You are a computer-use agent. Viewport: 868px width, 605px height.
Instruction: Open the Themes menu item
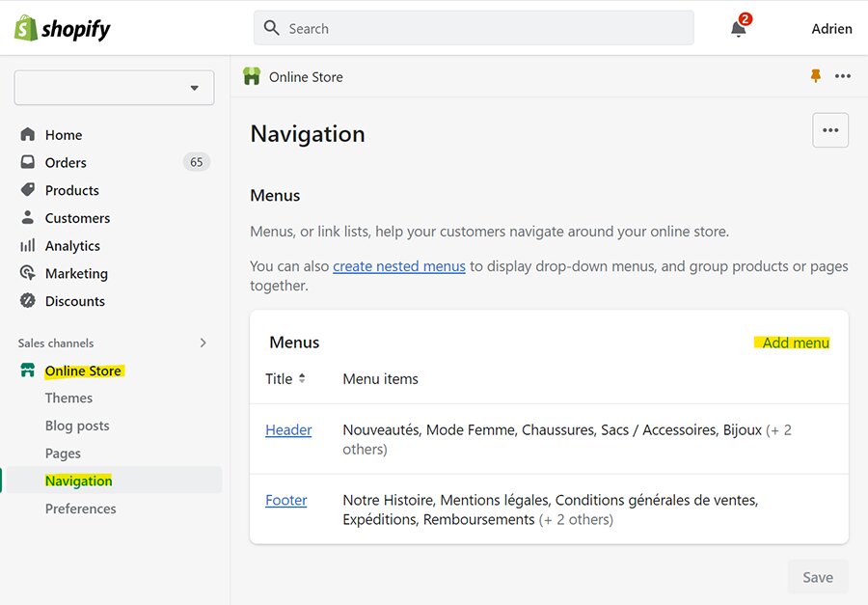tap(68, 398)
